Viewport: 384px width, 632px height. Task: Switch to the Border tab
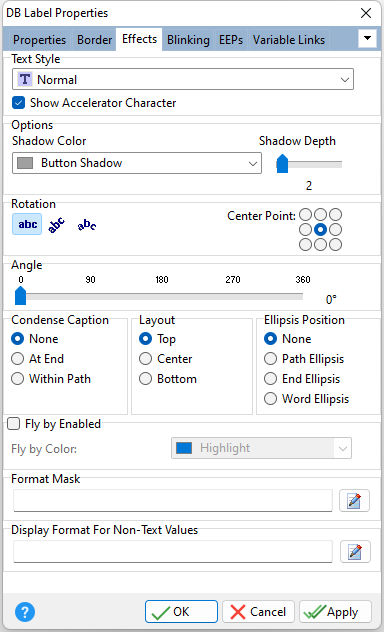(x=95, y=40)
